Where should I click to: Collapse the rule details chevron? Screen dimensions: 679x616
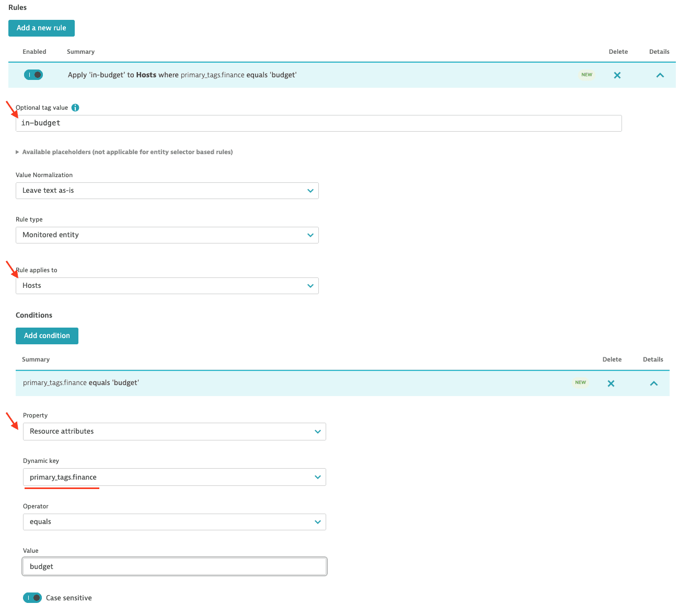(x=660, y=75)
